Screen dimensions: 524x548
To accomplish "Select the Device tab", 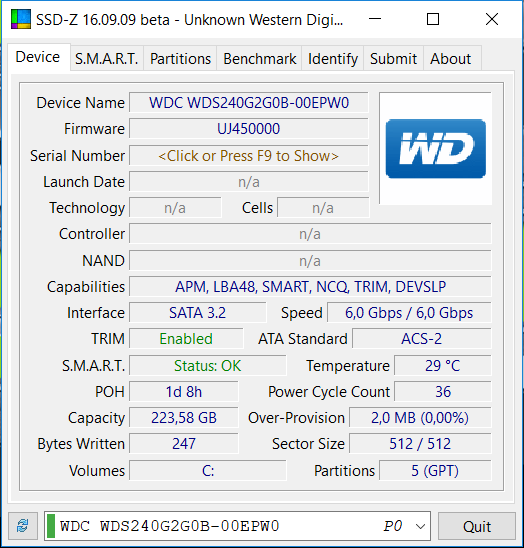I will coord(38,57).
